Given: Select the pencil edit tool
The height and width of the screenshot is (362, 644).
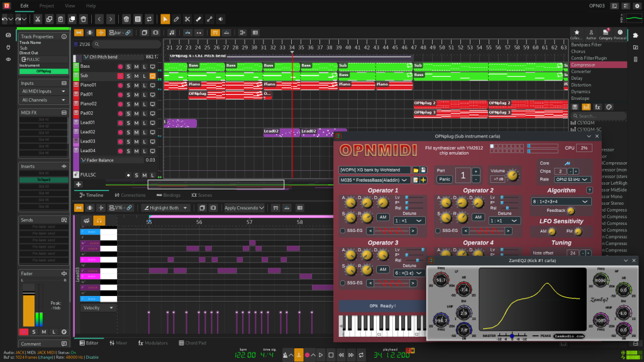Looking at the screenshot, I should [176, 19].
